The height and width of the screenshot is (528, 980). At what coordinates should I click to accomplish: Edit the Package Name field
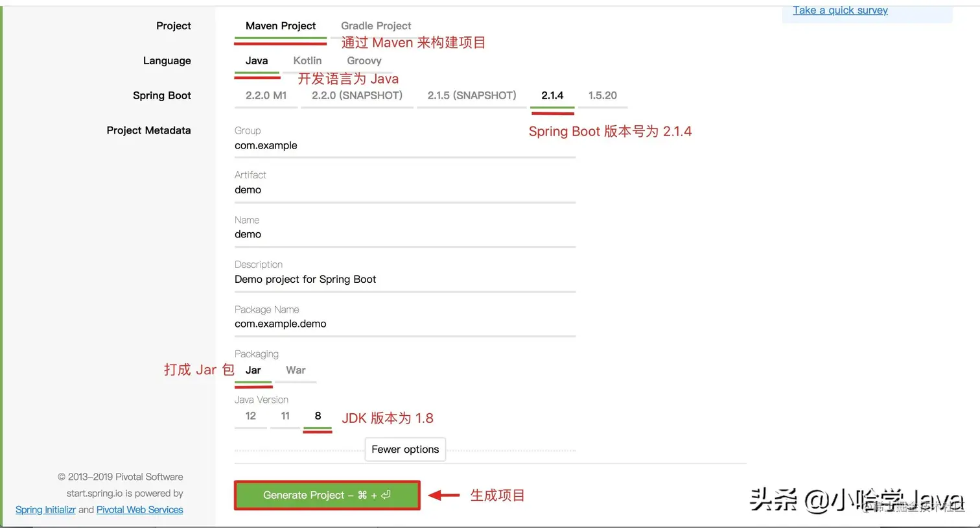pos(405,324)
